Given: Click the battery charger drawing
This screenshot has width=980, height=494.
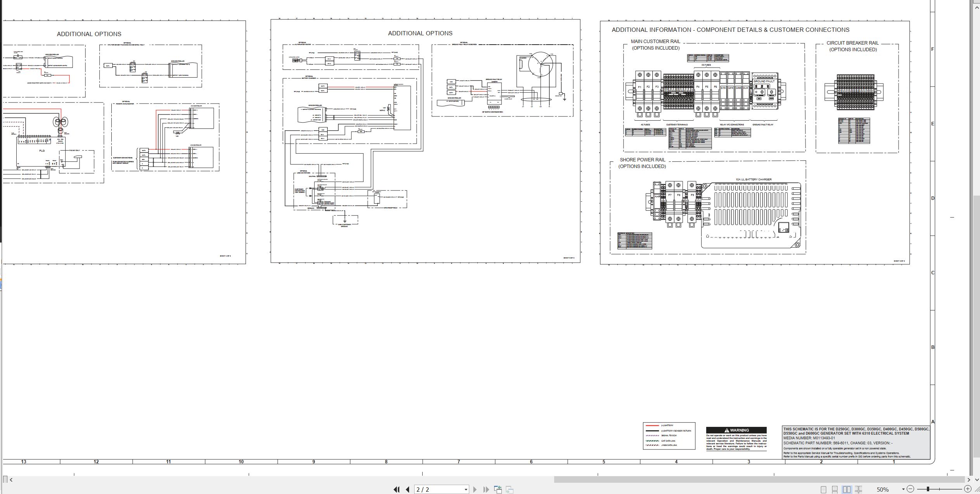Looking at the screenshot, I should click(x=751, y=215).
